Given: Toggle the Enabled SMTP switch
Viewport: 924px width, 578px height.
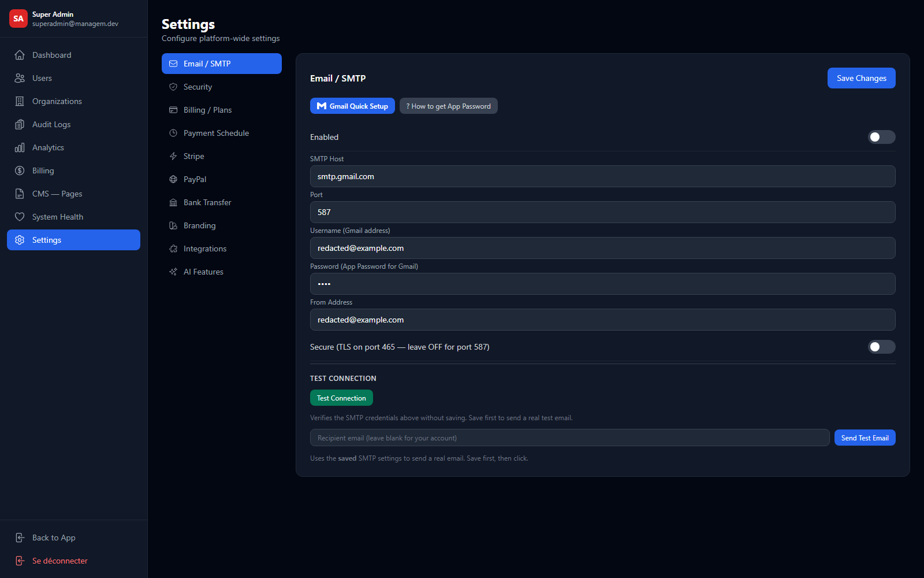Looking at the screenshot, I should click(x=881, y=137).
